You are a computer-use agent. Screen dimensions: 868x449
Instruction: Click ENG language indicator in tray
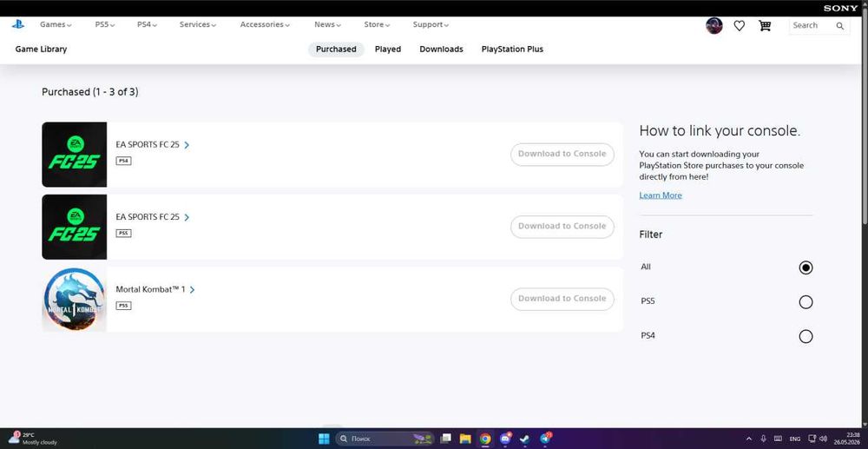tap(795, 439)
